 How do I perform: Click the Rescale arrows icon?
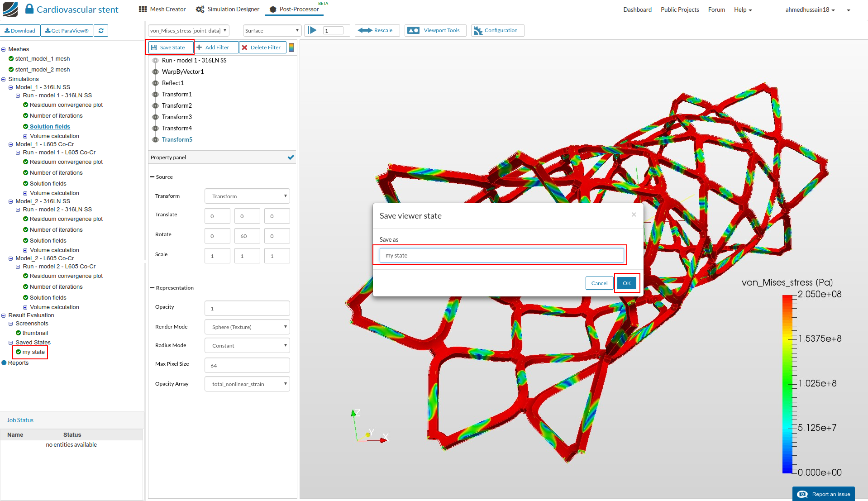pos(365,30)
